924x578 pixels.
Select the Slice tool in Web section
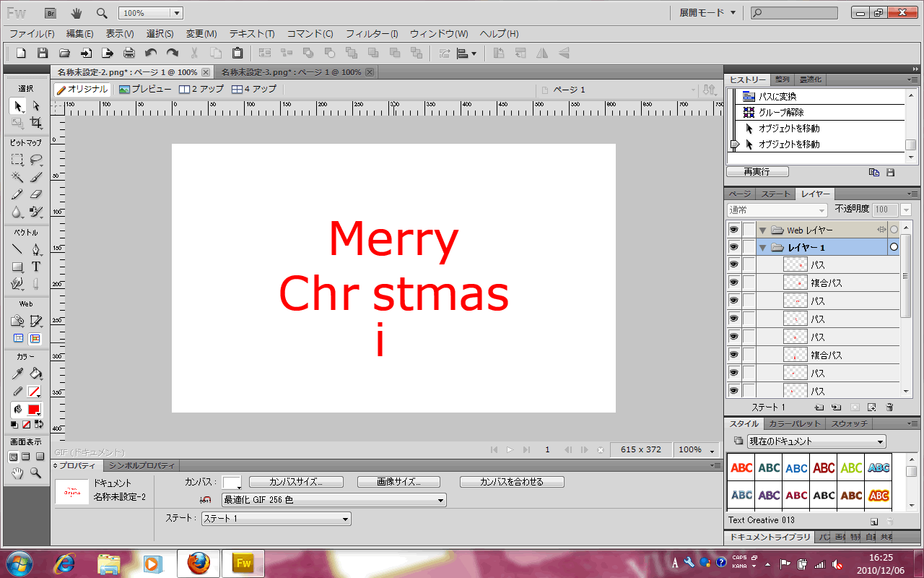tap(35, 321)
